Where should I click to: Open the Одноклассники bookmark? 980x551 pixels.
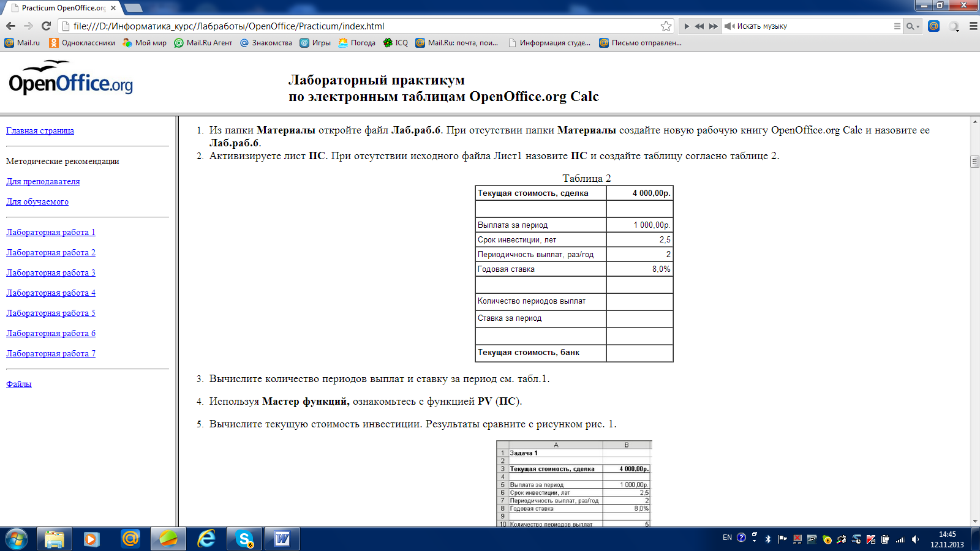click(82, 43)
